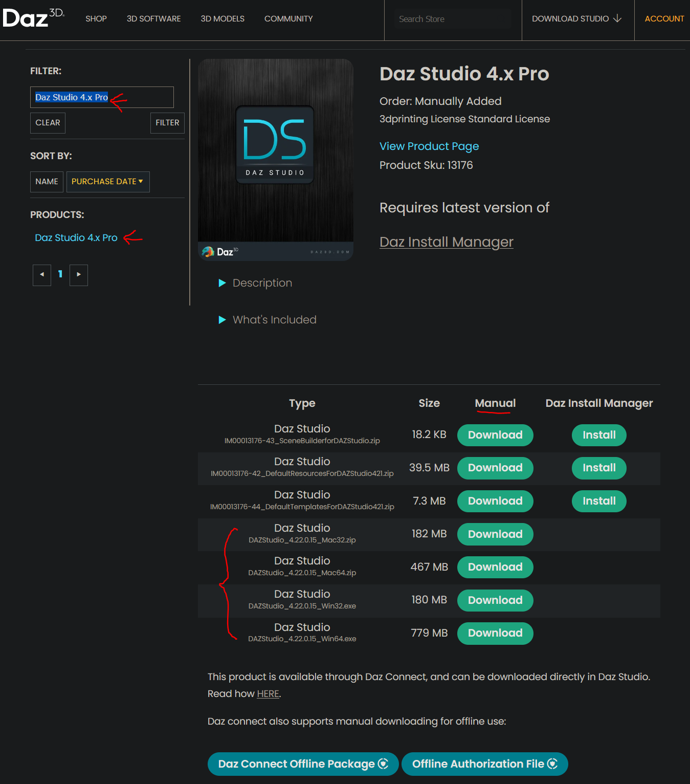Image resolution: width=690 pixels, height=784 pixels.
Task: Click the DAZStudio_4.22.0.15_Win32.exe filename
Action: click(x=302, y=606)
